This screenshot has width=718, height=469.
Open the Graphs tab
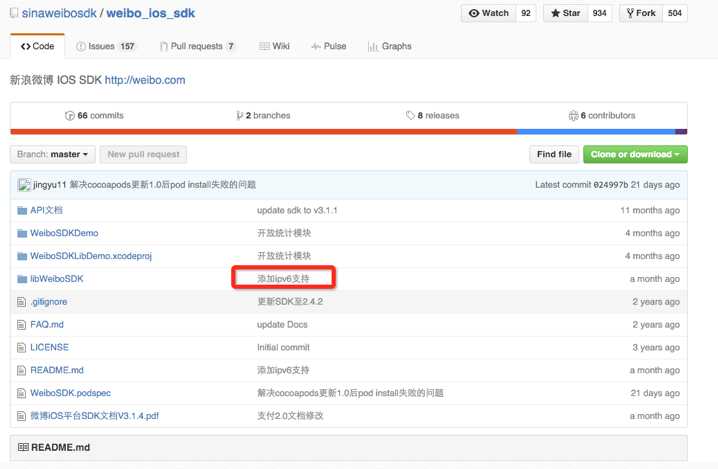(x=390, y=46)
